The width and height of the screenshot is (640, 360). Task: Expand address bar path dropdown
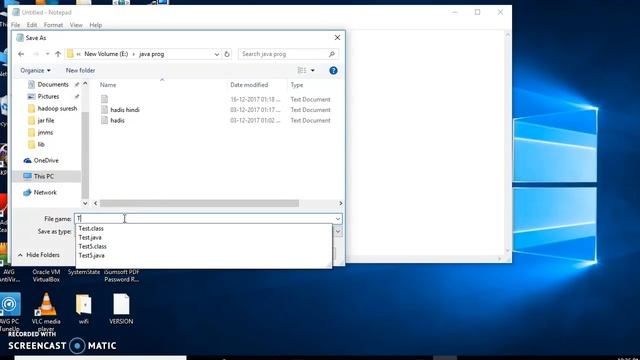point(216,54)
